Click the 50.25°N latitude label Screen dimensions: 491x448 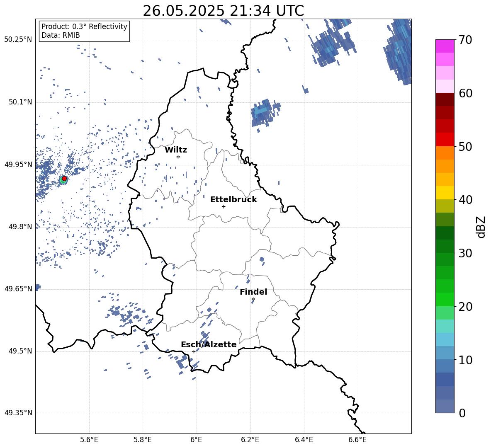18,40
